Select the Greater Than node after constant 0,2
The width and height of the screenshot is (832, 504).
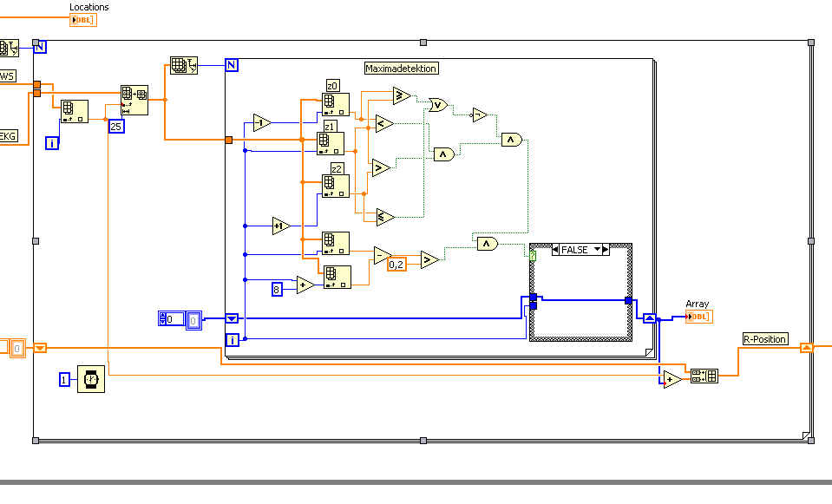point(429,260)
